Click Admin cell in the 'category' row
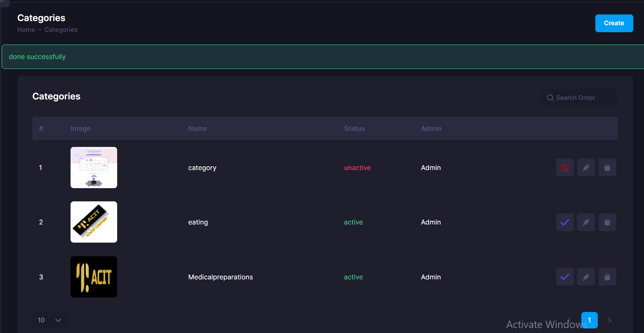The width and height of the screenshot is (644, 333). pos(431,168)
